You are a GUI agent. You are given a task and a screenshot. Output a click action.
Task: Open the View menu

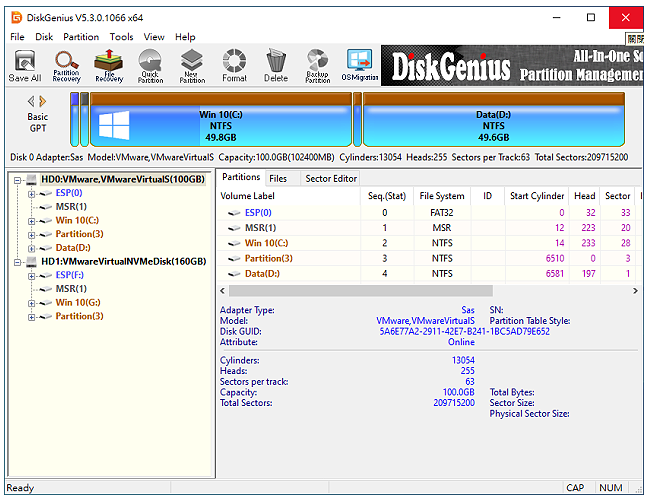[x=154, y=37]
